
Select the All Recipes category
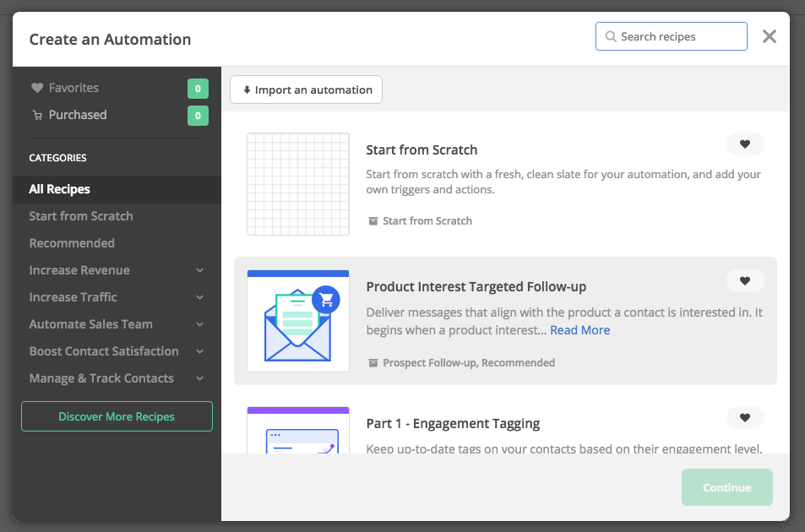point(60,189)
